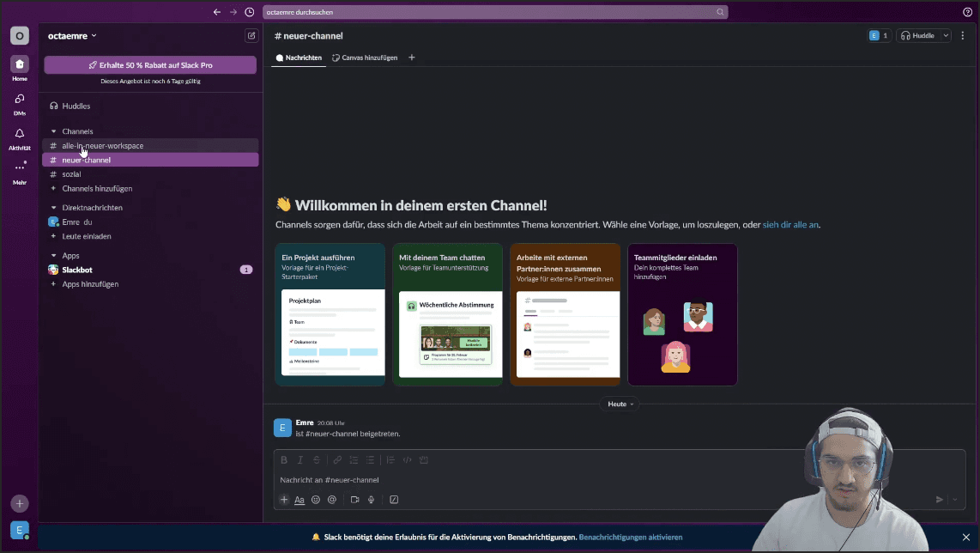980x553 pixels.
Task: Go forward with the right arrow
Action: 233,12
